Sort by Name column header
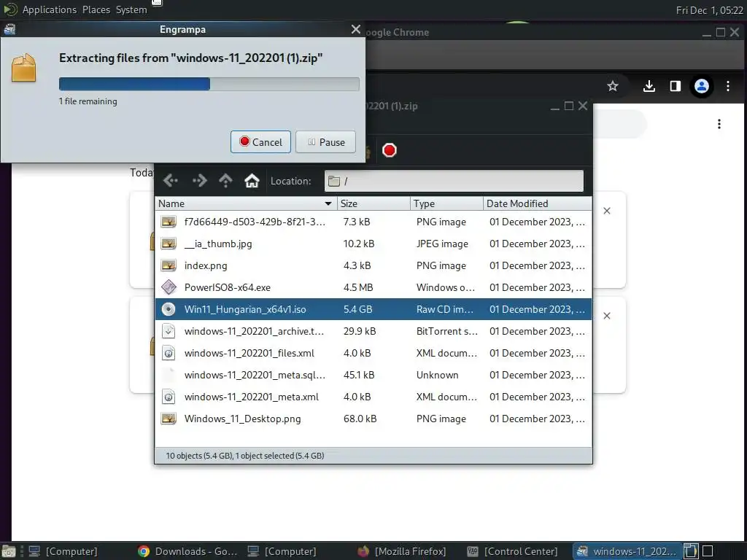 click(x=246, y=203)
